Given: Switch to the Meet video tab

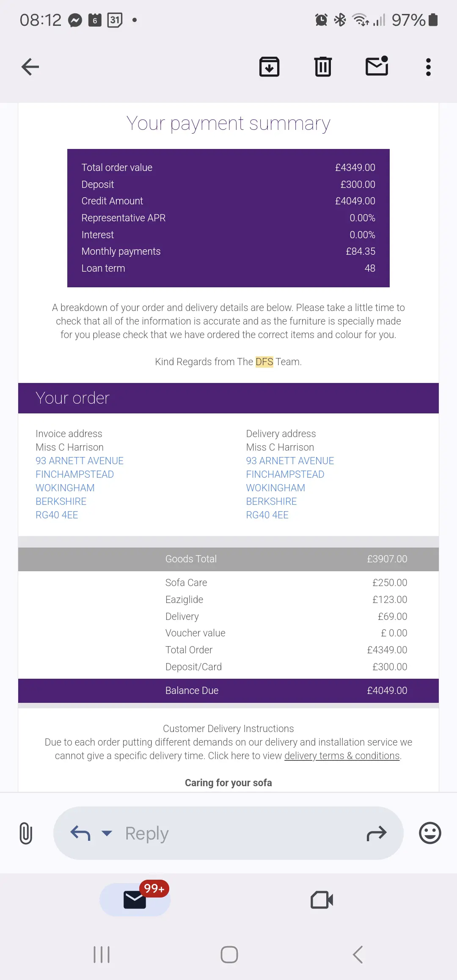Looking at the screenshot, I should tap(322, 900).
